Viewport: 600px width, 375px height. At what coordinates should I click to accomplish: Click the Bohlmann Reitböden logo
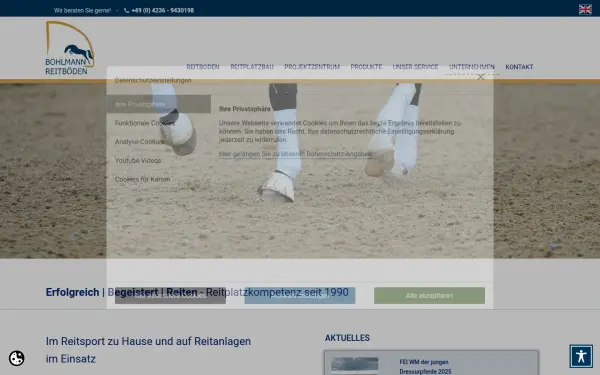coord(70,48)
